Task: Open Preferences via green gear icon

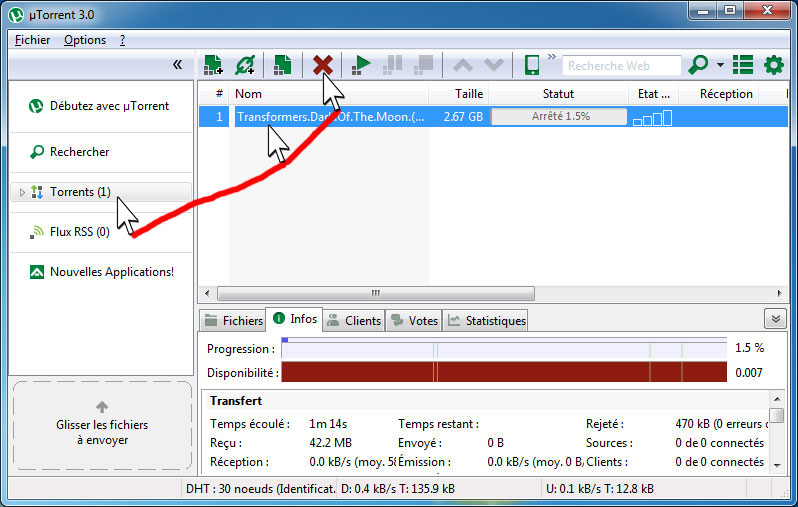Action: click(x=774, y=65)
